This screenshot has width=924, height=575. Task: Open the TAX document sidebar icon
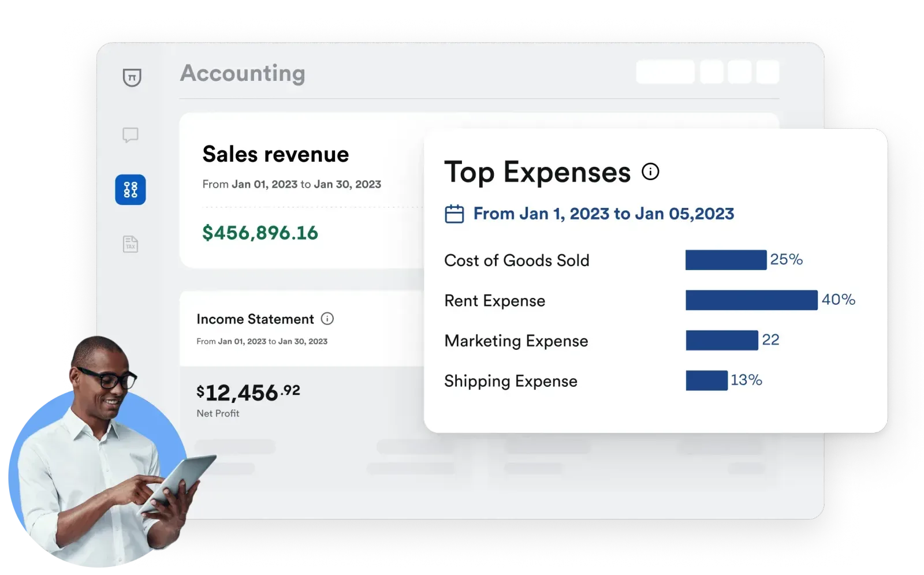click(x=131, y=244)
